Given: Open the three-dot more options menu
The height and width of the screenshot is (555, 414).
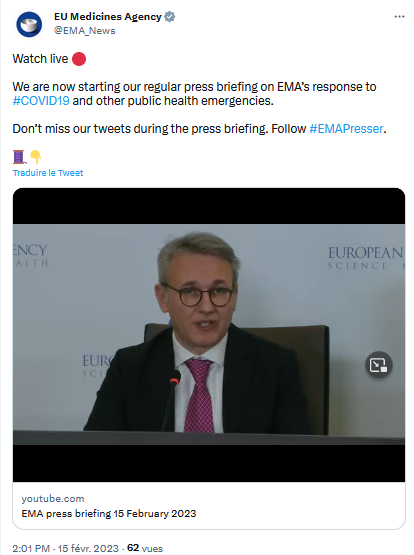Looking at the screenshot, I should pos(399,17).
